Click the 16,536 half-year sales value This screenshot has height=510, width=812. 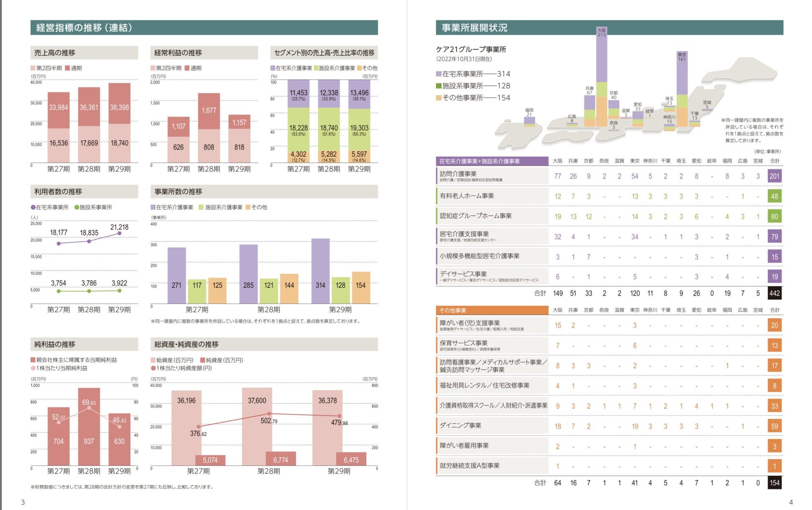(x=58, y=143)
